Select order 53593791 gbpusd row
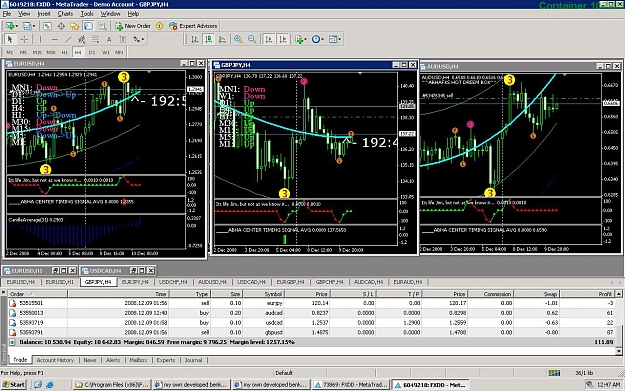 311,332
